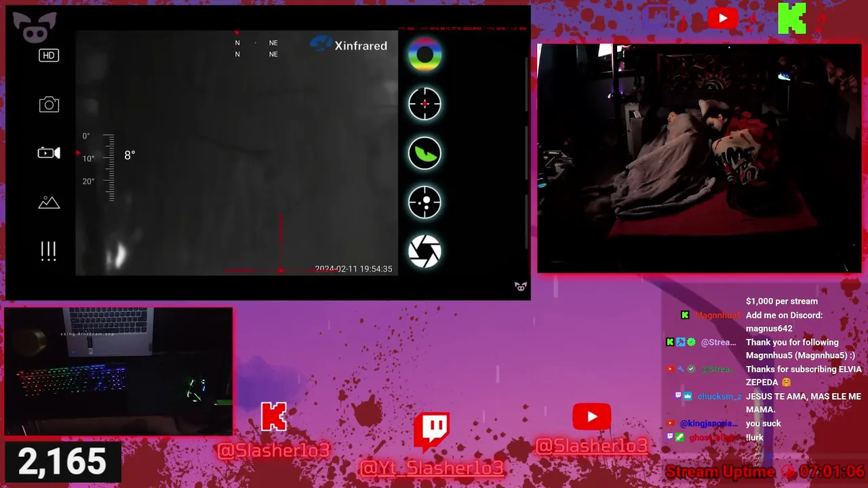Select the keyboard desk camera feed
The image size is (868, 488).
pyautogui.click(x=119, y=371)
